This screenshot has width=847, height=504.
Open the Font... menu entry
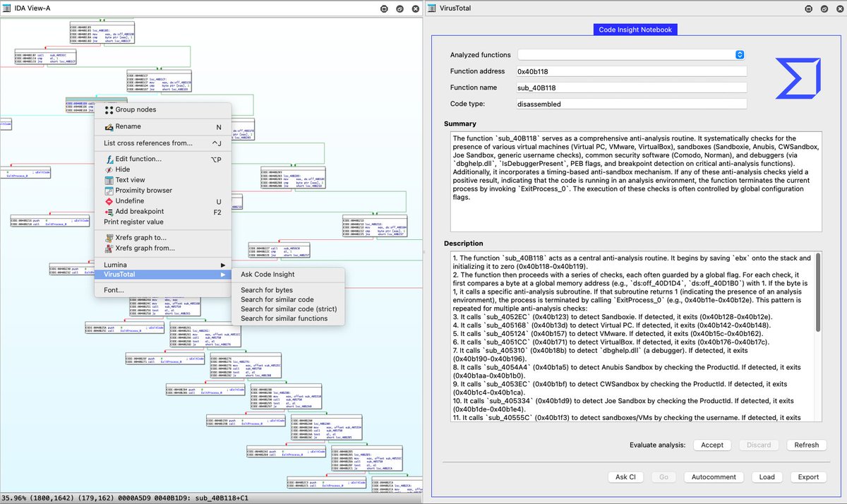coord(163,290)
